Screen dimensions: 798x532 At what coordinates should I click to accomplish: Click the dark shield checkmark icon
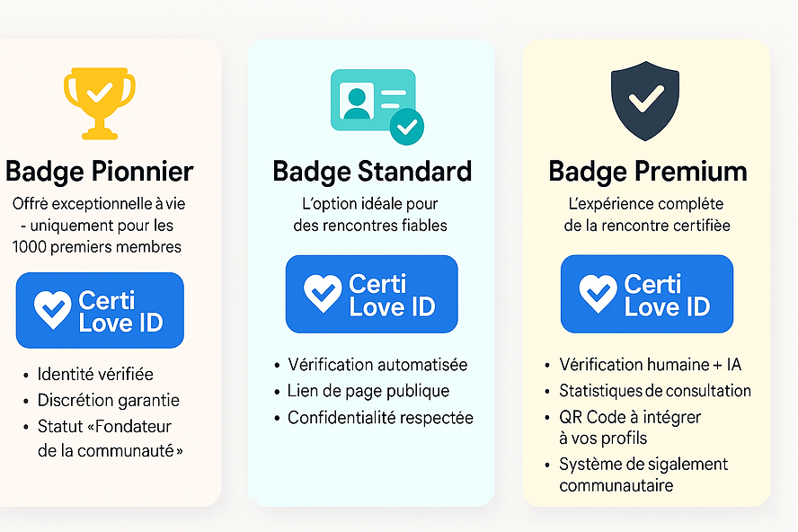pyautogui.click(x=645, y=100)
